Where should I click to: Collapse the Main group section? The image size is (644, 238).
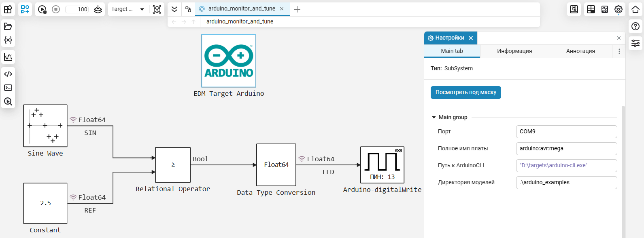point(434,117)
